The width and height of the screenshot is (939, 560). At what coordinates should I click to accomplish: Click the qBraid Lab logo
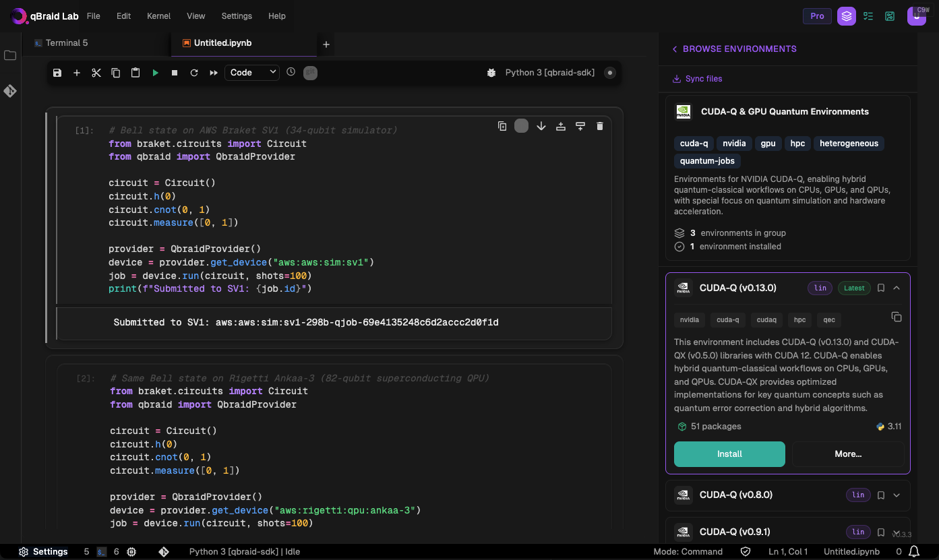pyautogui.click(x=44, y=16)
